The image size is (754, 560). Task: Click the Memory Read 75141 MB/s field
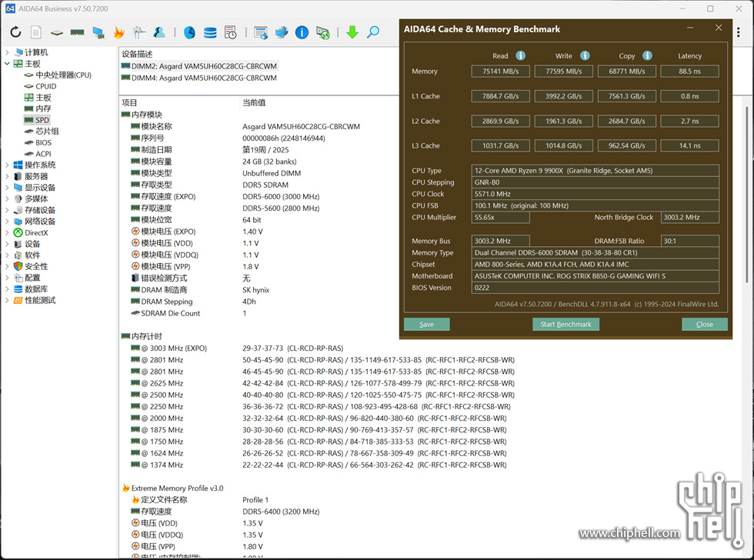(x=501, y=71)
